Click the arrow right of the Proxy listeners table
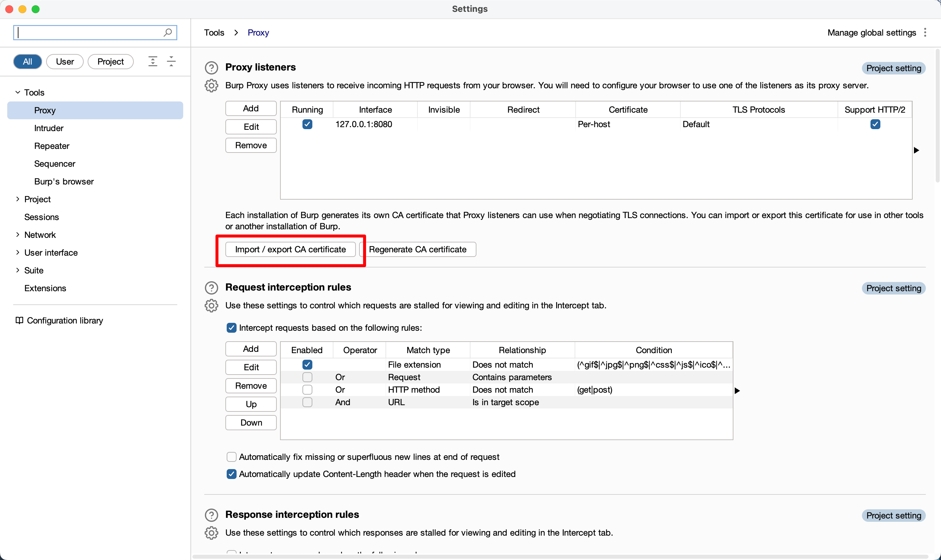This screenshot has width=941, height=560. [916, 150]
